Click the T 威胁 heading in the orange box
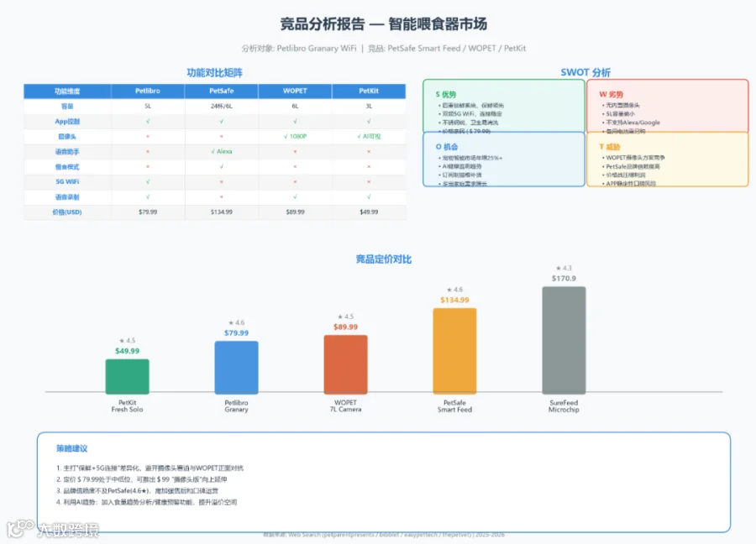Screen dimensions: 756x544 pyautogui.click(x=610, y=146)
